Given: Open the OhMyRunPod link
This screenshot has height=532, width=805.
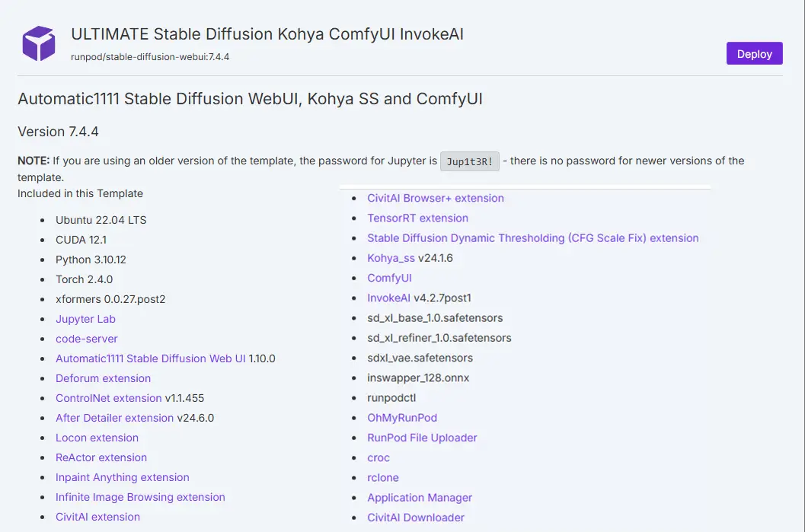Looking at the screenshot, I should click(x=402, y=418).
